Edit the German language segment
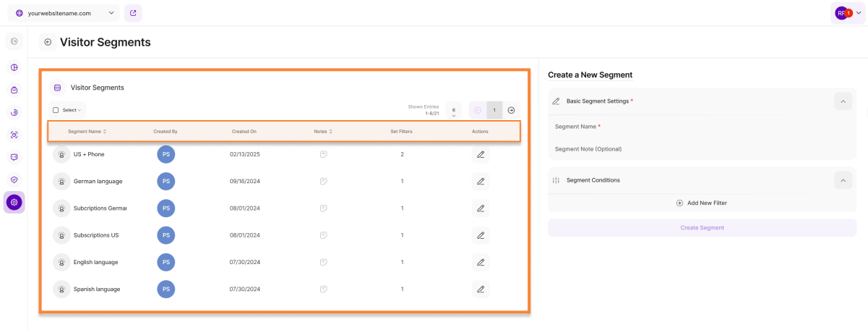This screenshot has width=868, height=330. pyautogui.click(x=480, y=181)
